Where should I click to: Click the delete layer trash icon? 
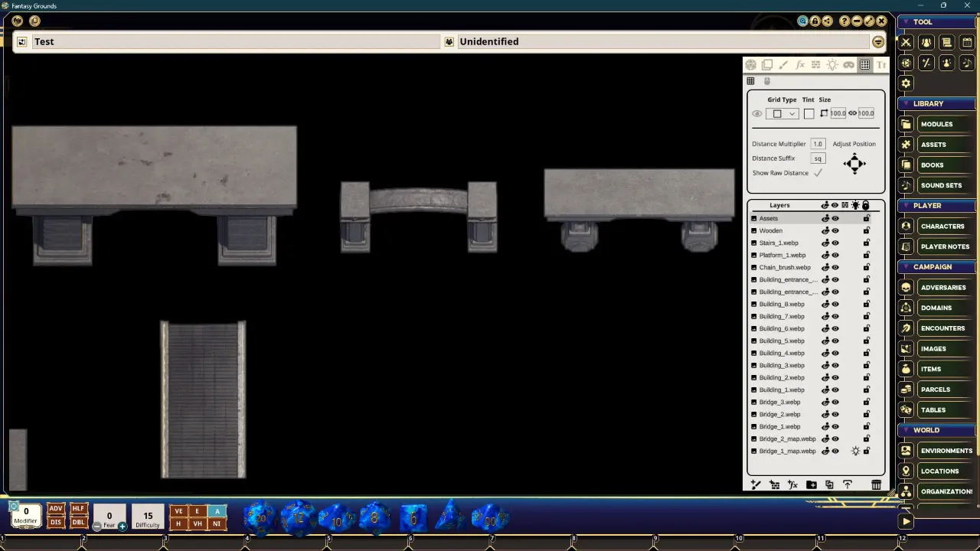876,484
